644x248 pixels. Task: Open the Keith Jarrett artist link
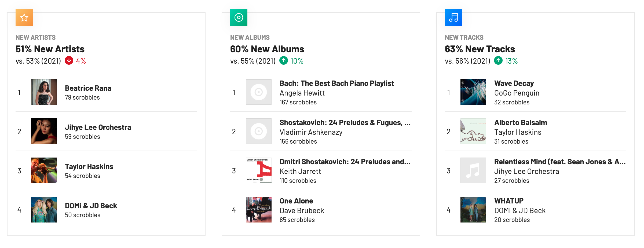click(300, 171)
